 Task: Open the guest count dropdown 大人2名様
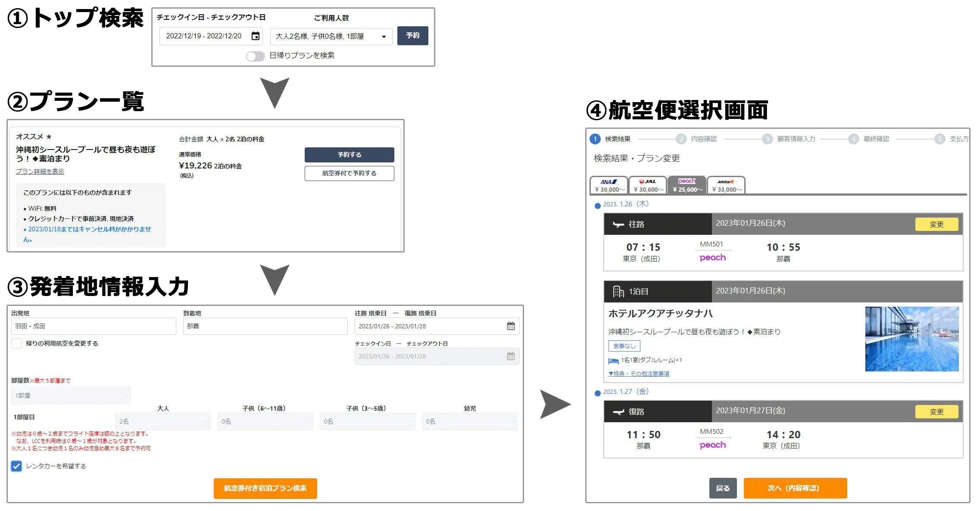[x=331, y=37]
